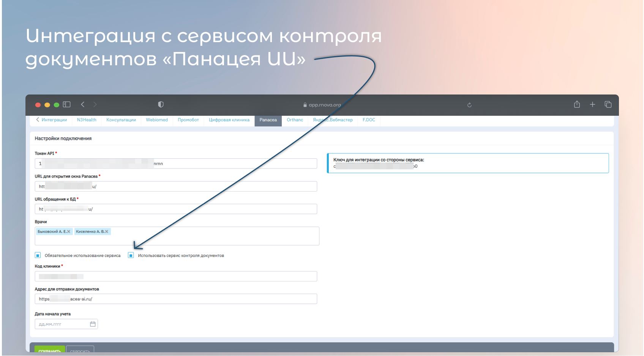Toggle Использовать сервис контроля документов checkbox
644x356 pixels.
pyautogui.click(x=131, y=255)
